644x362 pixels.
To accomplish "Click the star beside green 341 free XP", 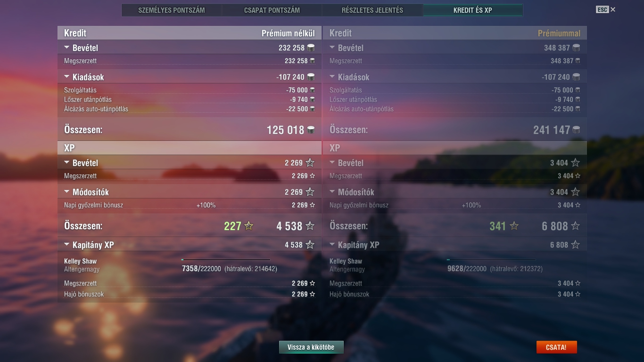I will [x=514, y=226].
